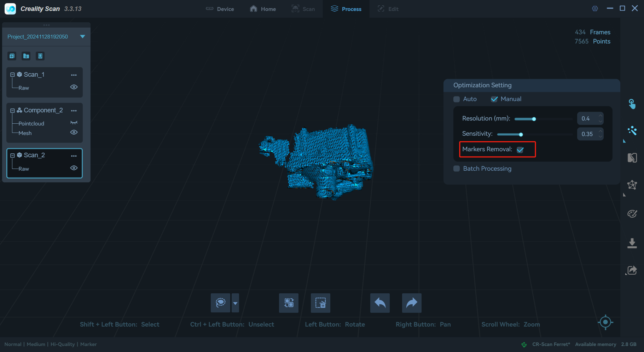Expand point cloud optimization submenu triangle
This screenshot has width=644, height=352.
click(624, 141)
